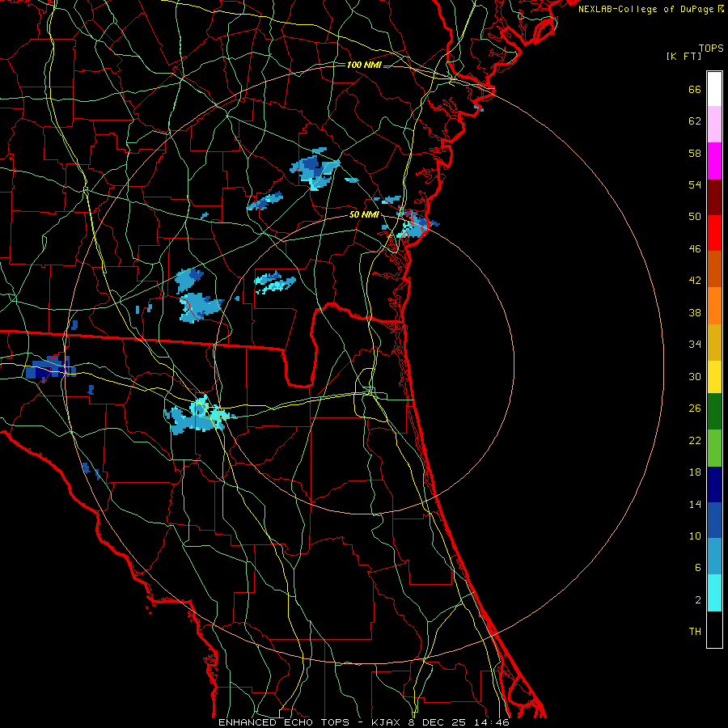Click the TOPS legend heading

click(711, 49)
